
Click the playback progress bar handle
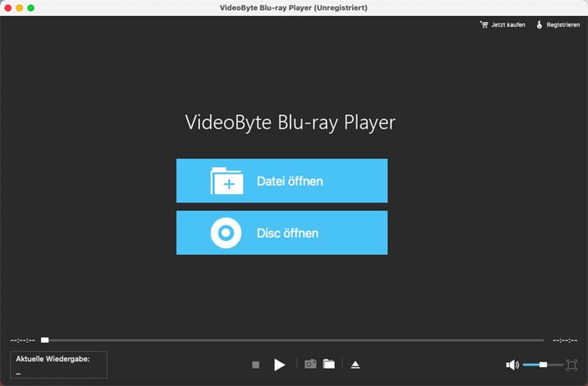[45, 340]
